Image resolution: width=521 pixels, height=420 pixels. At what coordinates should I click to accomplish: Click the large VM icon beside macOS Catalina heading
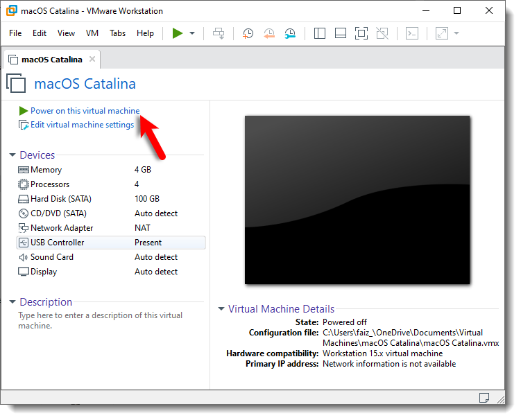click(x=16, y=83)
